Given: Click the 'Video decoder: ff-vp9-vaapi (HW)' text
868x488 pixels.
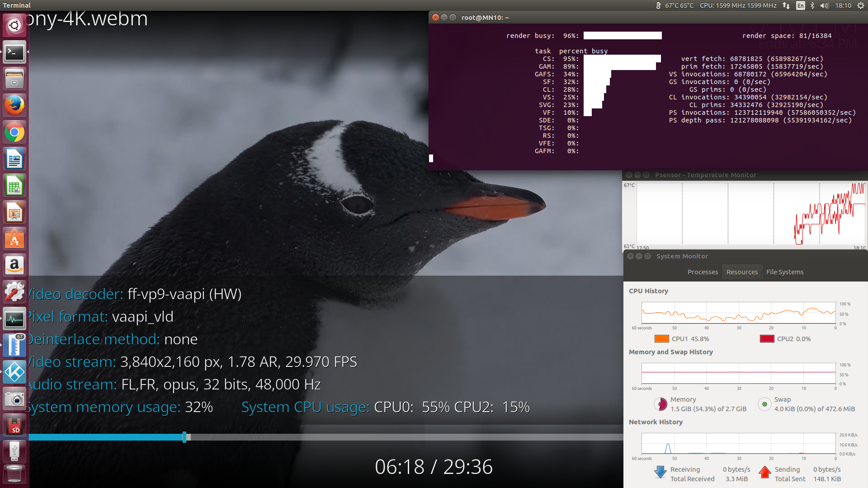Looking at the screenshot, I should pos(133,294).
